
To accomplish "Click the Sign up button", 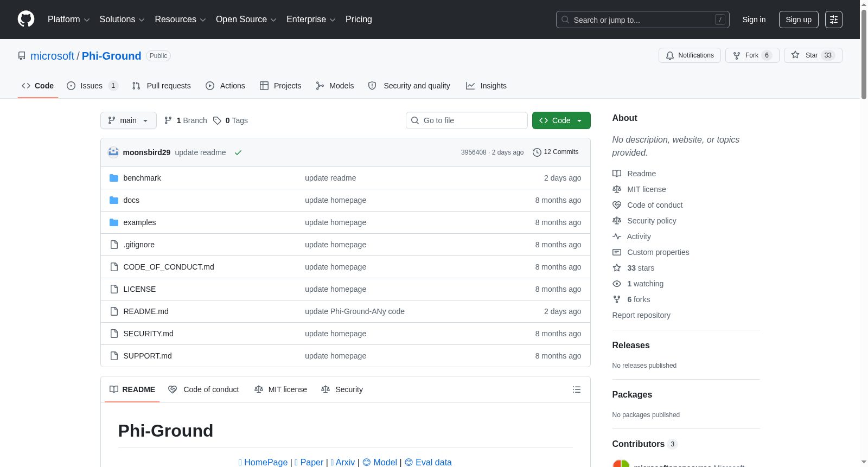I will tap(799, 20).
